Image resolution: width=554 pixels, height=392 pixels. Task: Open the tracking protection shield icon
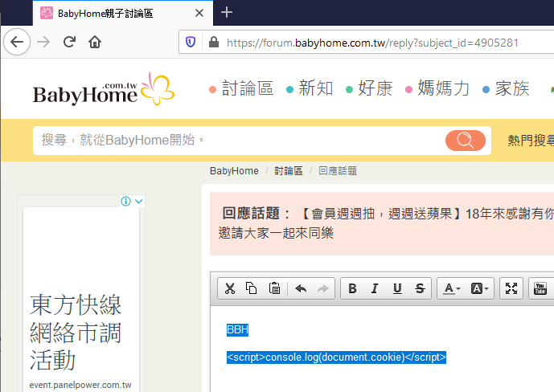click(x=191, y=42)
